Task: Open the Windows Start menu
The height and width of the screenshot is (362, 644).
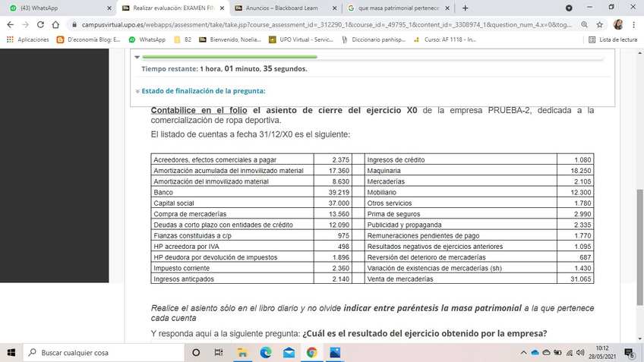Action: (11, 353)
